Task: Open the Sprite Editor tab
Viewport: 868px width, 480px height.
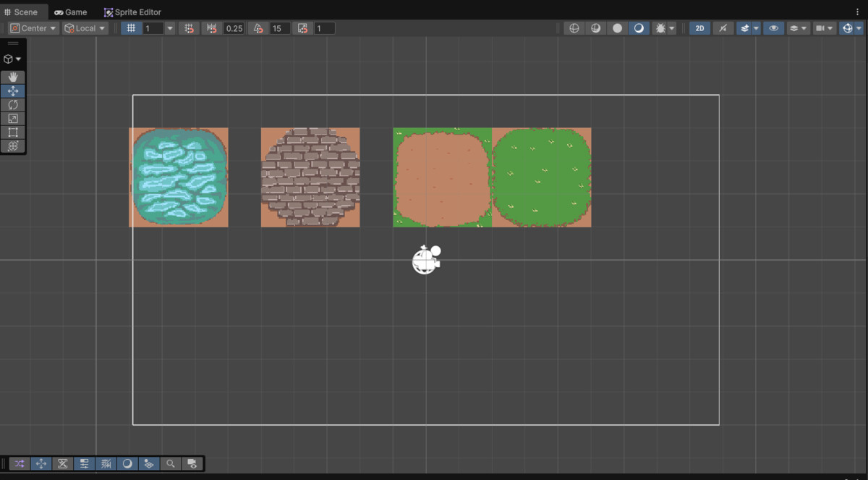Action: click(133, 12)
